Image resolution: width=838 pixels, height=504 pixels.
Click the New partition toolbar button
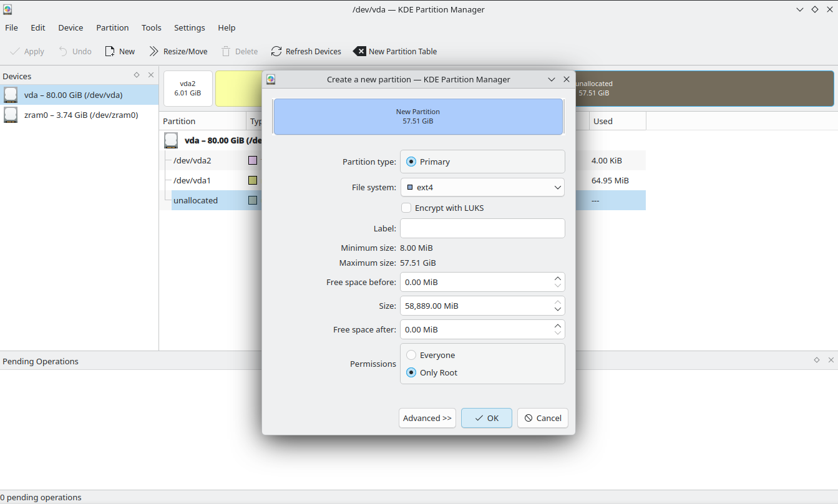[x=120, y=51]
